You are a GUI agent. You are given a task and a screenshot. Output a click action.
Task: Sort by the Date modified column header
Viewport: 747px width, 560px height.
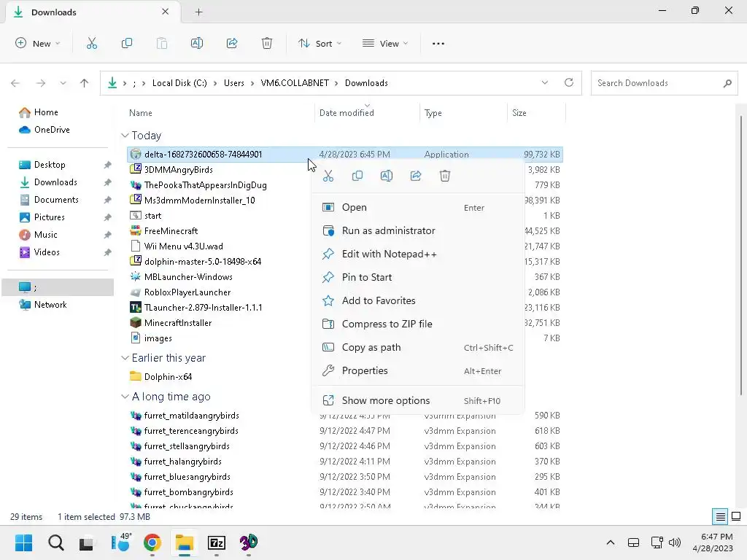[347, 113]
